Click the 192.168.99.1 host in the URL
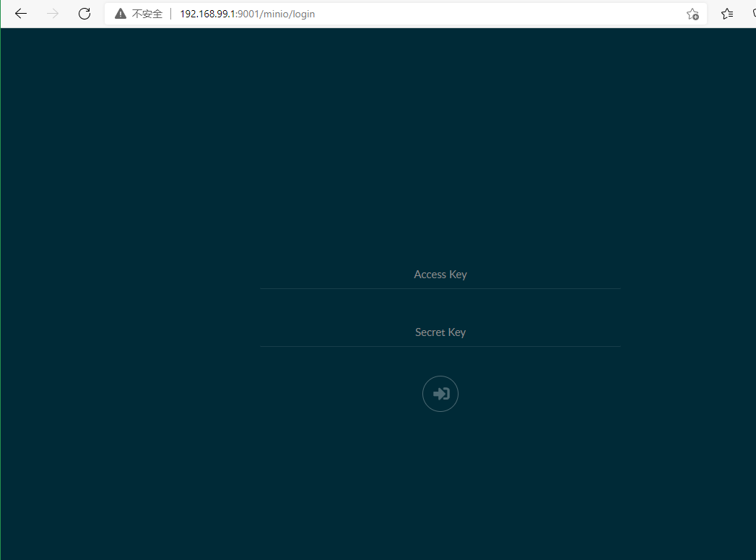This screenshot has width=756, height=560. click(x=208, y=14)
